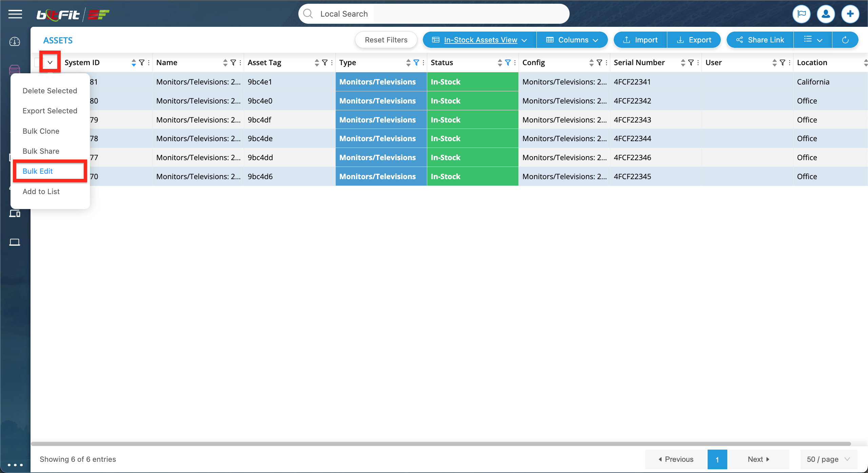Click the plus icon to add a new record
Viewport: 868px width, 473px height.
(x=851, y=14)
